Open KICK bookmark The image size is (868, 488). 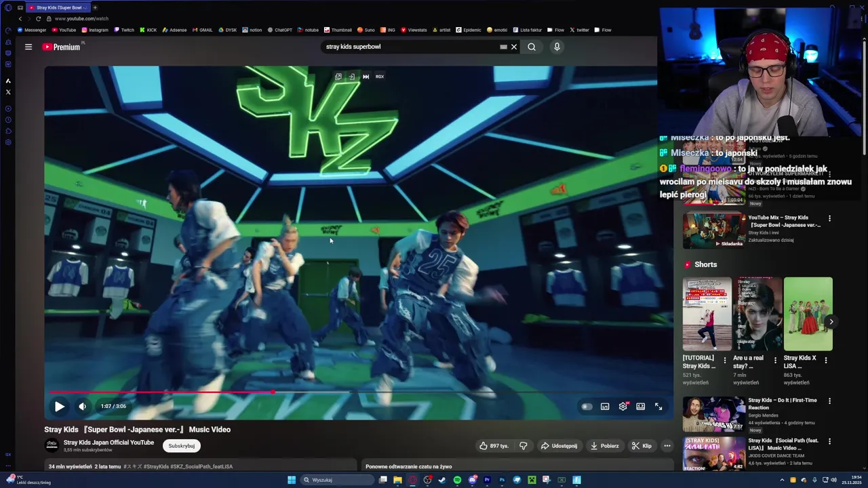click(148, 30)
